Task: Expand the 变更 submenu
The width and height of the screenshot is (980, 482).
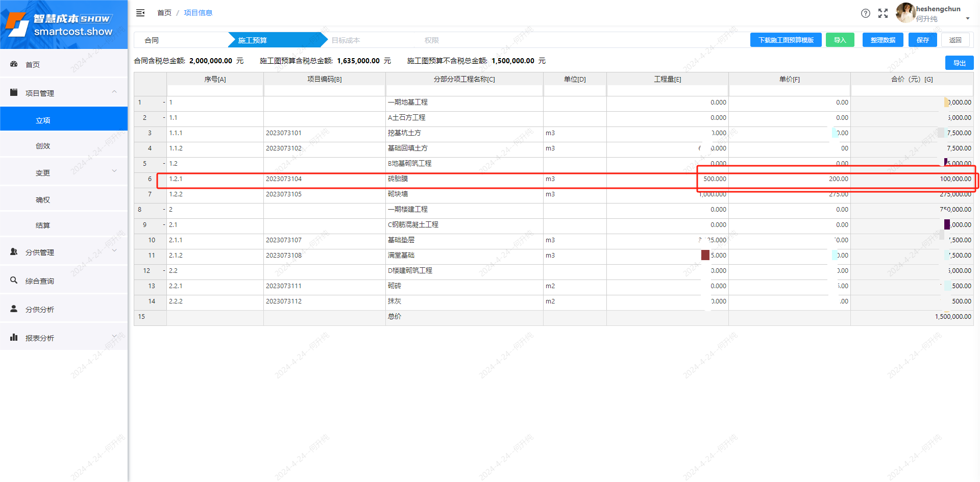Action: (114, 171)
